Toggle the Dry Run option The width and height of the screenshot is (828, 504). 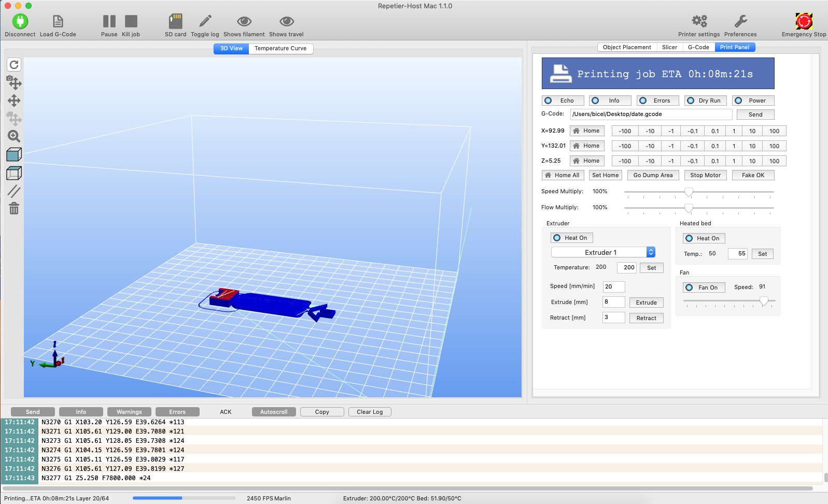(x=705, y=100)
